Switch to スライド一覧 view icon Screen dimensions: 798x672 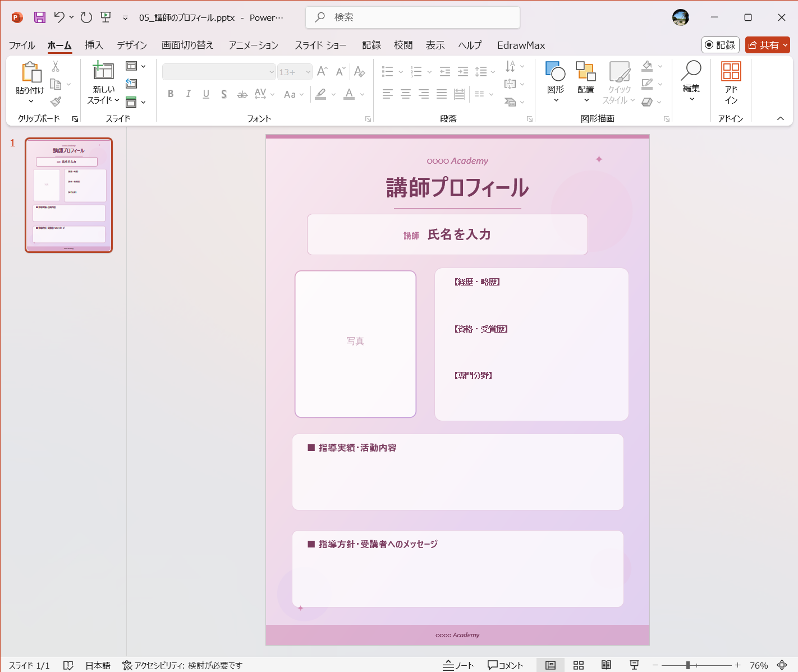click(x=578, y=665)
